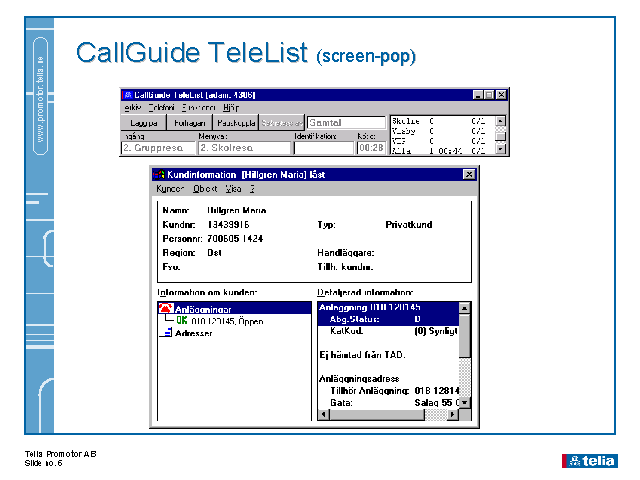Close the Kundinformation window
640x480 pixels.
[x=469, y=175]
